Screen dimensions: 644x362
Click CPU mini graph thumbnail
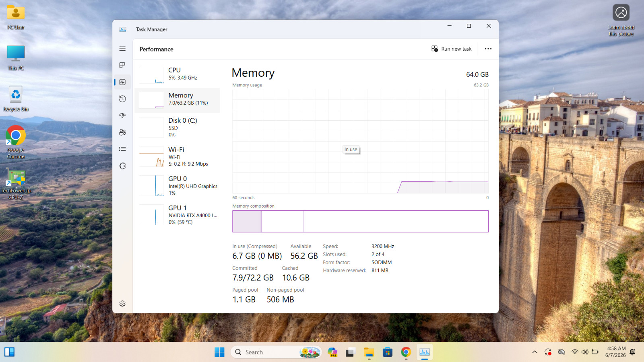[151, 75]
